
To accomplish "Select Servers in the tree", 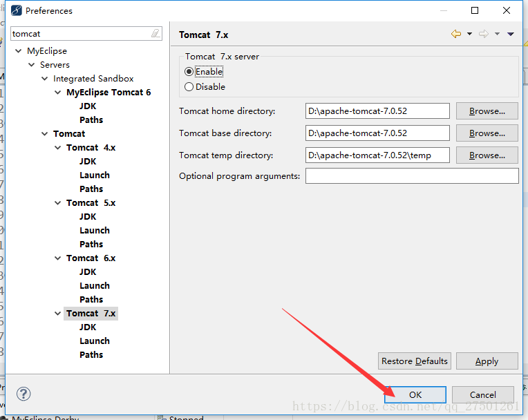I will click(x=55, y=65).
